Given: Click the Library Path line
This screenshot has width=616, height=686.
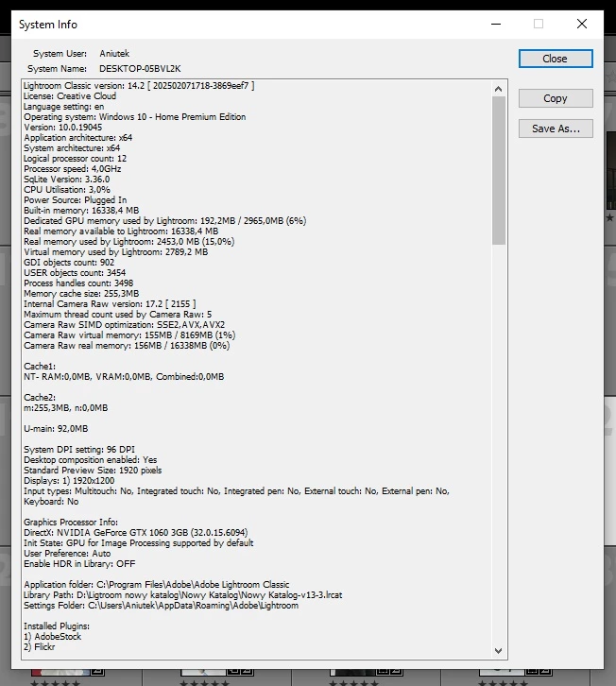Looking at the screenshot, I should point(183,595).
